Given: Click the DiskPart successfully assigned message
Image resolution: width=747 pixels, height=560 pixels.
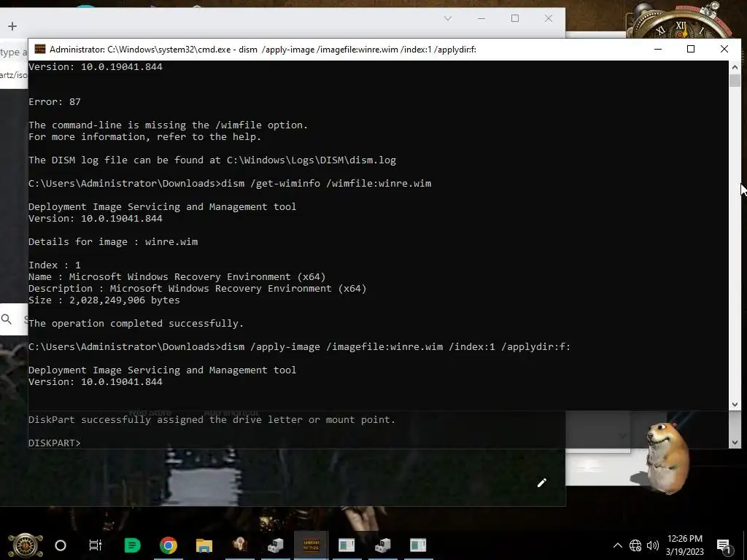Looking at the screenshot, I should coord(212,419).
